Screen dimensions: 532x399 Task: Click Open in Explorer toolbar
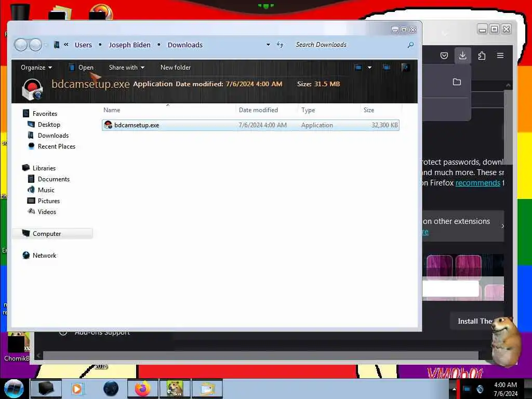coord(81,68)
